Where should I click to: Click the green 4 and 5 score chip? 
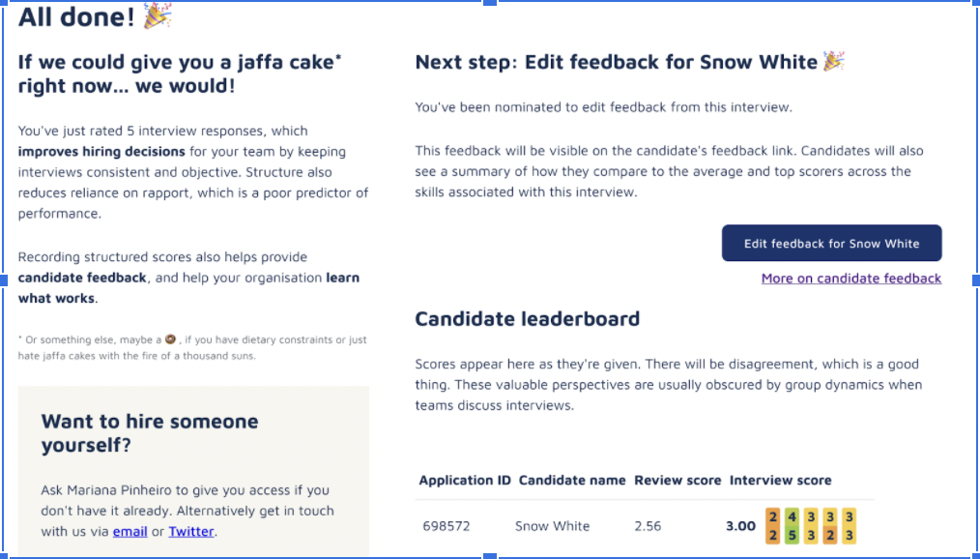coord(792,526)
